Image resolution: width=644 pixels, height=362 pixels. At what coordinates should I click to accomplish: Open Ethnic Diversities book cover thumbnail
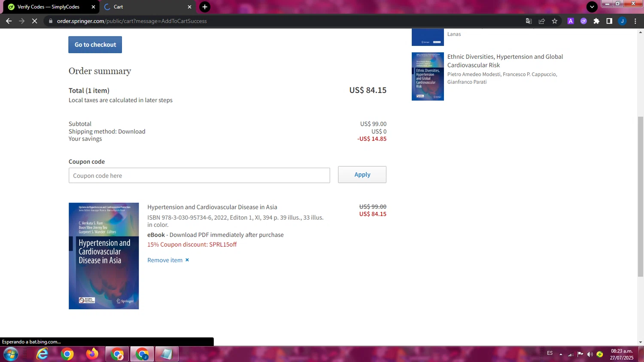pos(428,76)
